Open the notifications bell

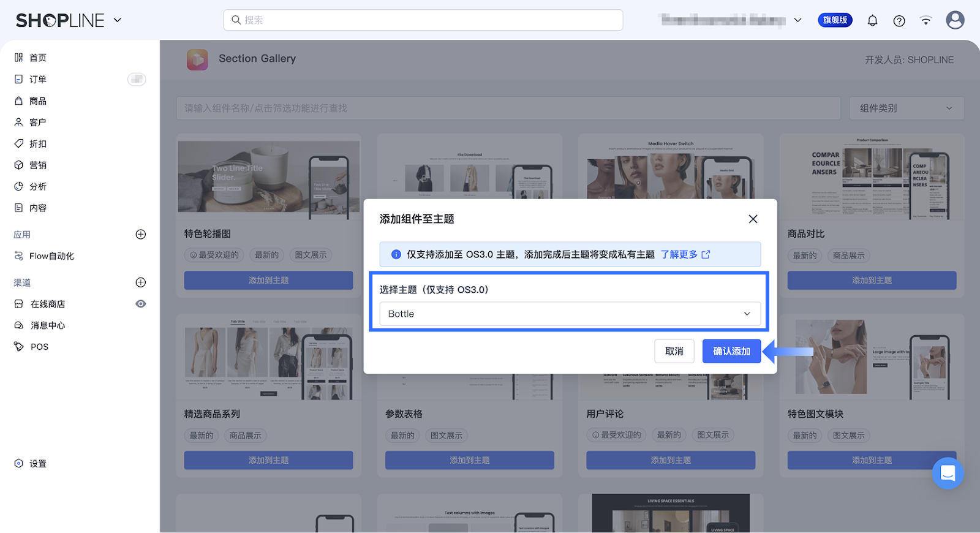[x=872, y=21]
